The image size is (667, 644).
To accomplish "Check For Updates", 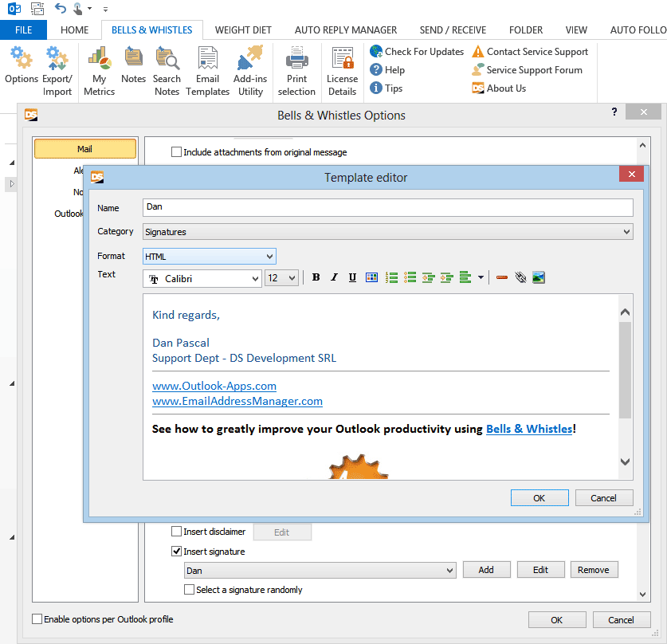I will [x=417, y=52].
